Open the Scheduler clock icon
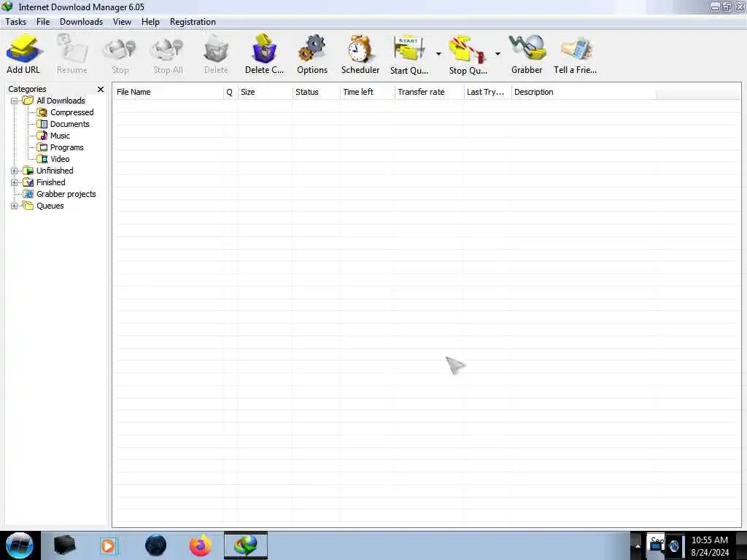The width and height of the screenshot is (747, 560). pyautogui.click(x=360, y=54)
